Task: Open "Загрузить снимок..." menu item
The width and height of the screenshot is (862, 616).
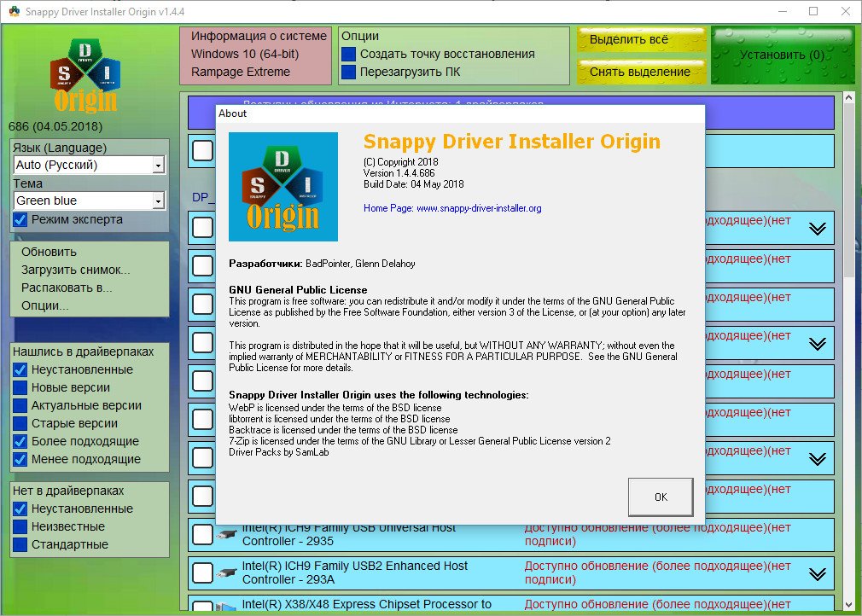Action: (x=76, y=270)
